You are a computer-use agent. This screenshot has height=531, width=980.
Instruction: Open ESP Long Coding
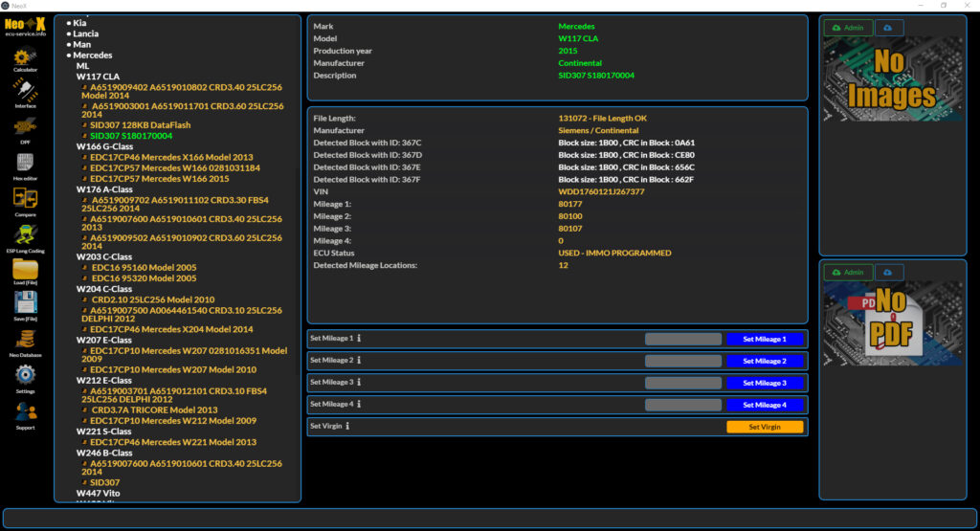25,235
